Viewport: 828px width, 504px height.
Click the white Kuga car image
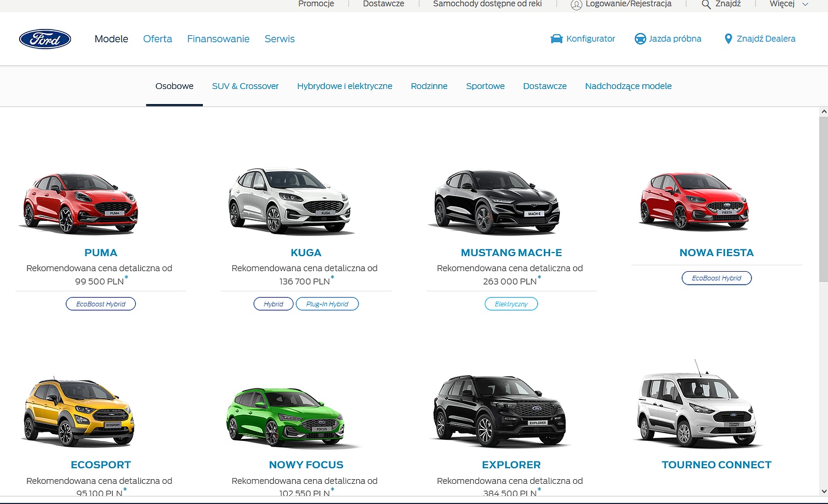(x=290, y=201)
